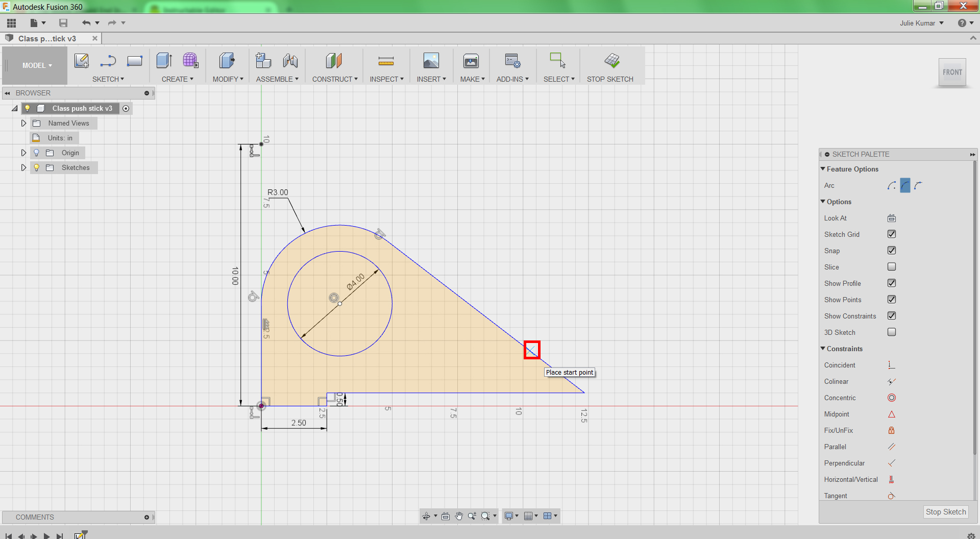
Task: Click the Concentric constraint icon
Action: pyautogui.click(x=892, y=398)
